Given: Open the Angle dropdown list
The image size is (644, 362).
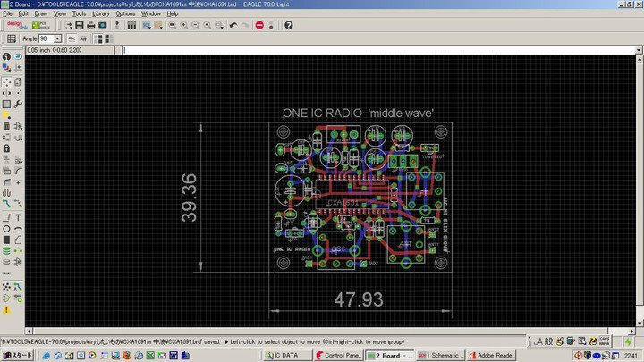Looking at the screenshot, I should pos(57,39).
